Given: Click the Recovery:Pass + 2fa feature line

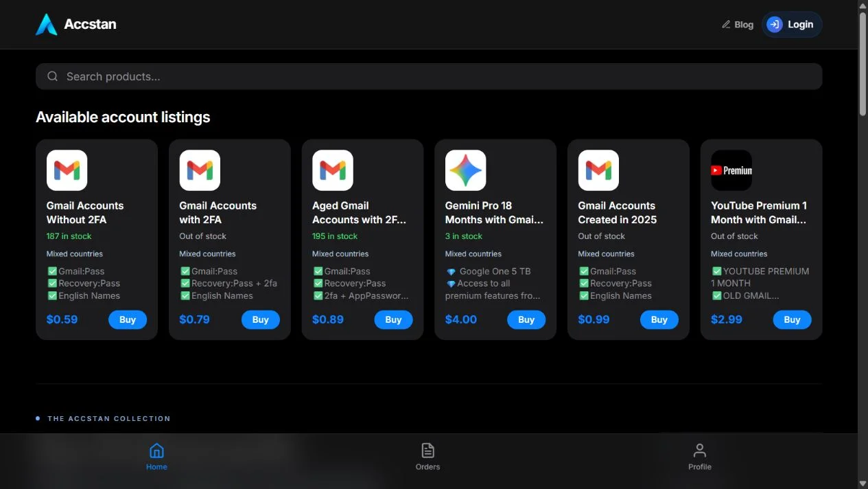Looking at the screenshot, I should coord(229,284).
